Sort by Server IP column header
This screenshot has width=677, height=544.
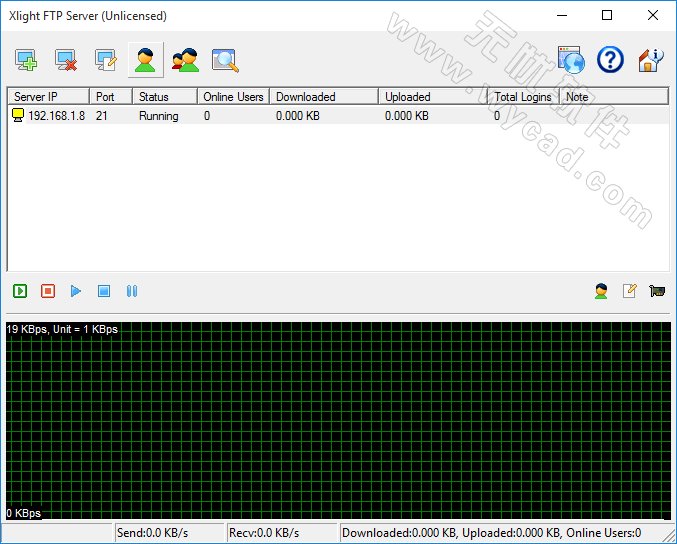[48, 97]
